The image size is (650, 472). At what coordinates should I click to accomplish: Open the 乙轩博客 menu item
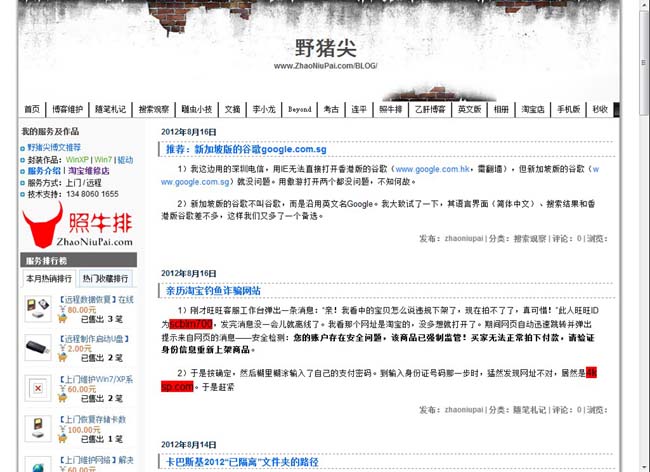[430, 109]
